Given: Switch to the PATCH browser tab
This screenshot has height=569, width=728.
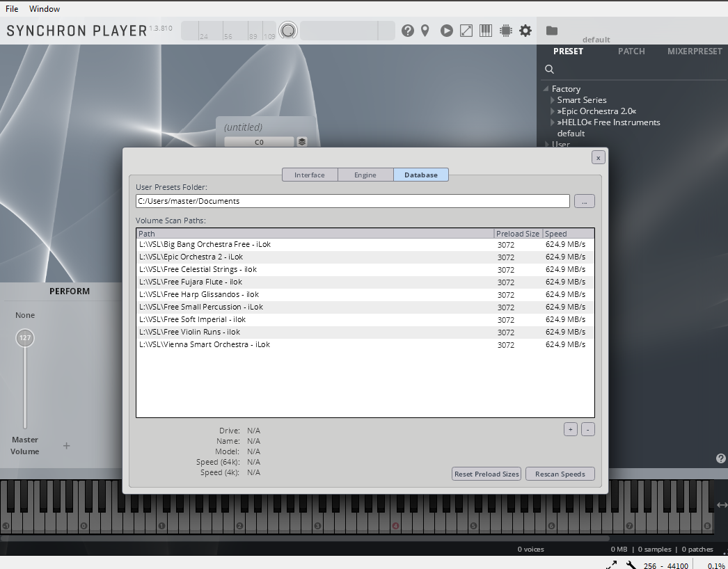Looking at the screenshot, I should pyautogui.click(x=631, y=51).
